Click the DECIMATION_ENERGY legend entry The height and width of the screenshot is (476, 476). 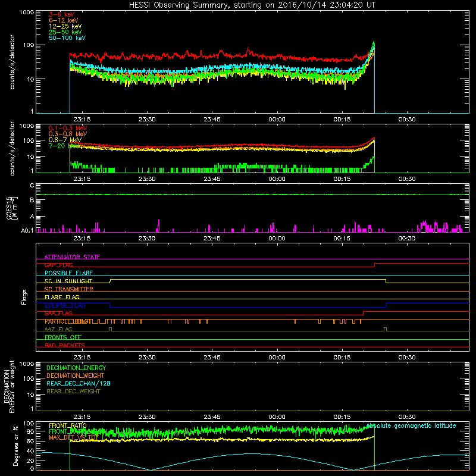[x=76, y=368]
